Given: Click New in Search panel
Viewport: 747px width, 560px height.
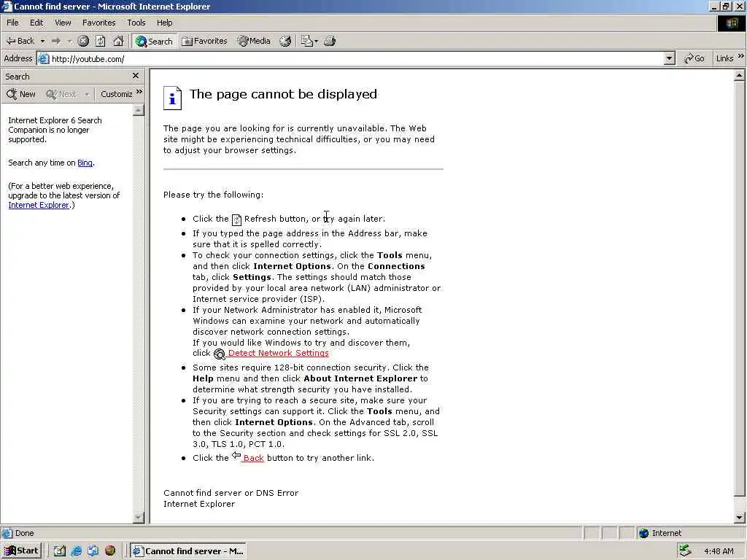Looking at the screenshot, I should pyautogui.click(x=21, y=94).
